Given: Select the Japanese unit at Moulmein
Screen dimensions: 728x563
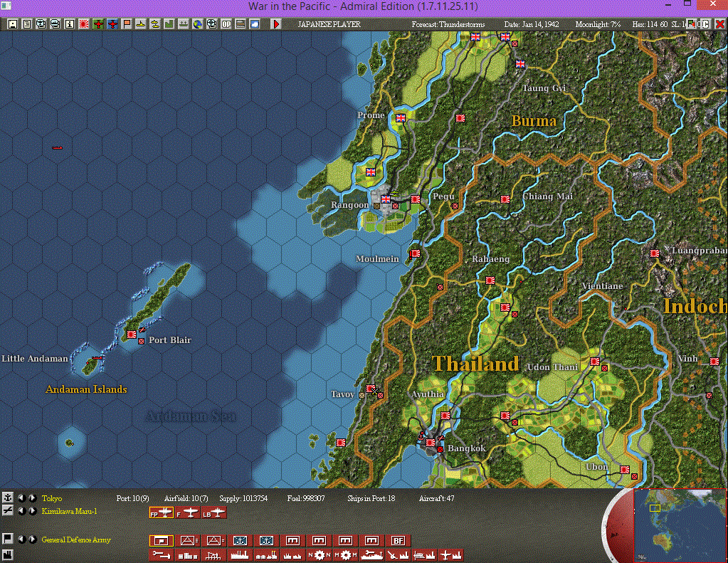Looking at the screenshot, I should point(415,253).
